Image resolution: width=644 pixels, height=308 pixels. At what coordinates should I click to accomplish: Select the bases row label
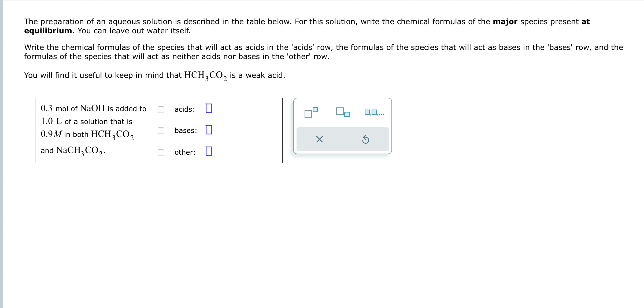(186, 131)
